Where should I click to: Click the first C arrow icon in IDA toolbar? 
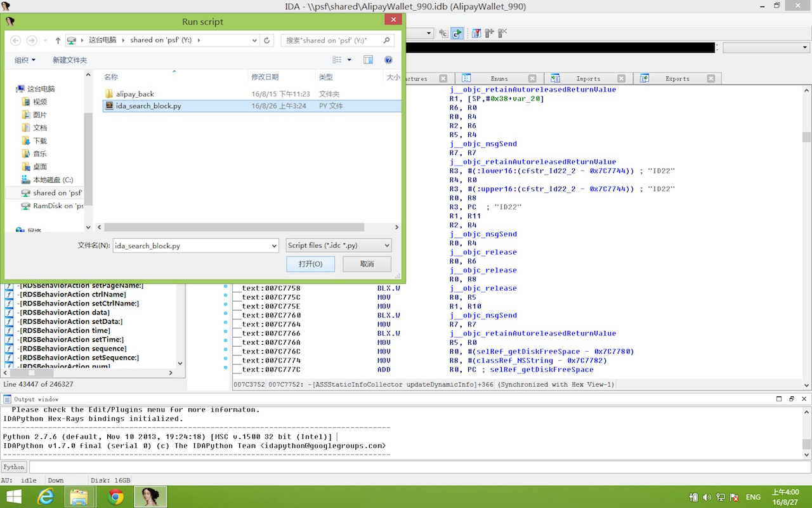(x=443, y=33)
